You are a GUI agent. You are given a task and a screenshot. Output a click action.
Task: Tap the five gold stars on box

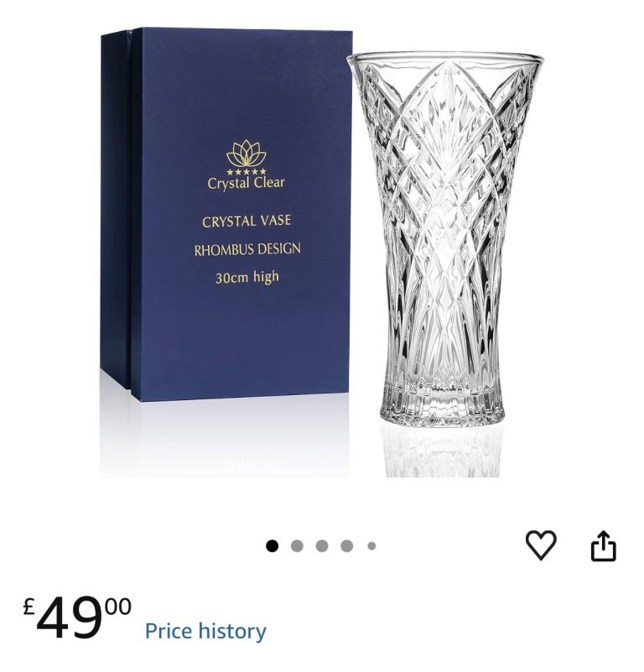(x=246, y=171)
